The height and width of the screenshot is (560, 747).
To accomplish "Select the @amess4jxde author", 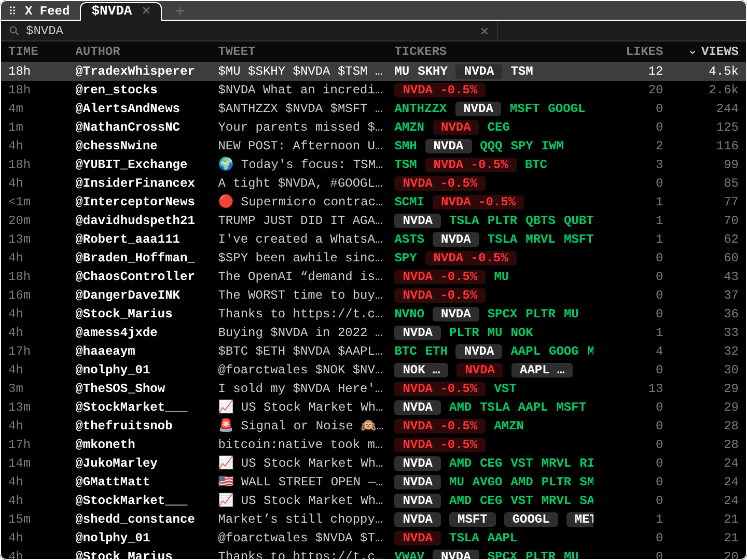I will pos(116,332).
